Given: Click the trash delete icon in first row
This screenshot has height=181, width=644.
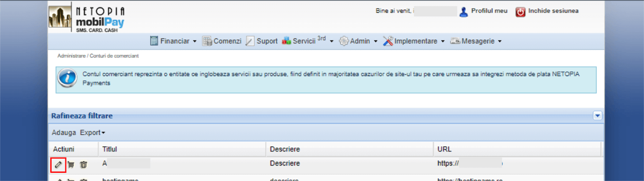Looking at the screenshot, I should coord(83,165).
